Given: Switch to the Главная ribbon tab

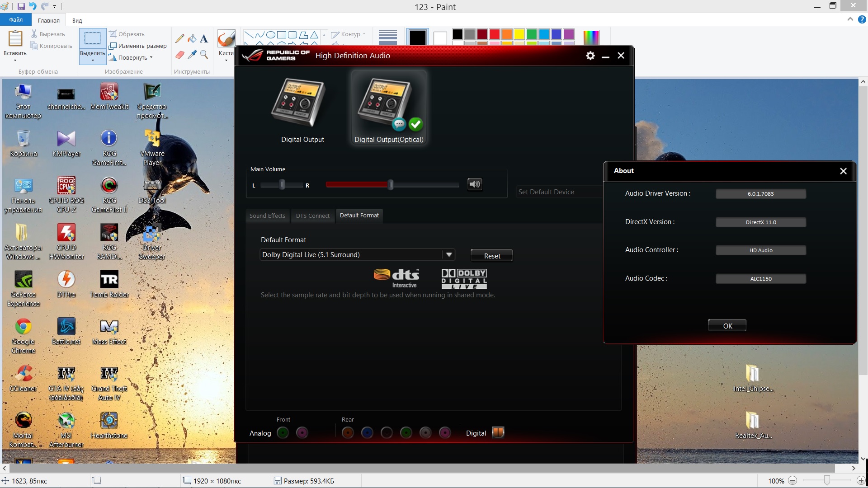Looking at the screenshot, I should (49, 20).
